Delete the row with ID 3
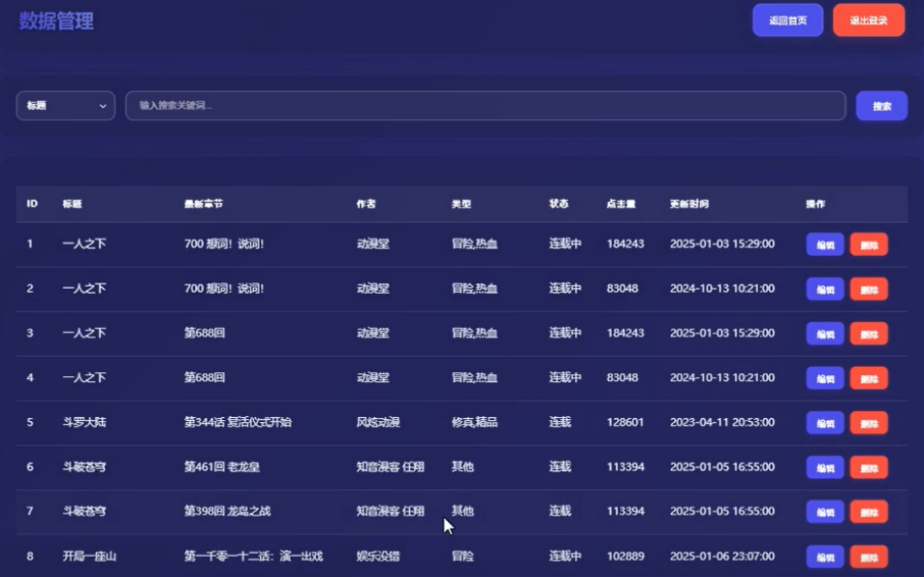Image resolution: width=924 pixels, height=577 pixels. 869,335
